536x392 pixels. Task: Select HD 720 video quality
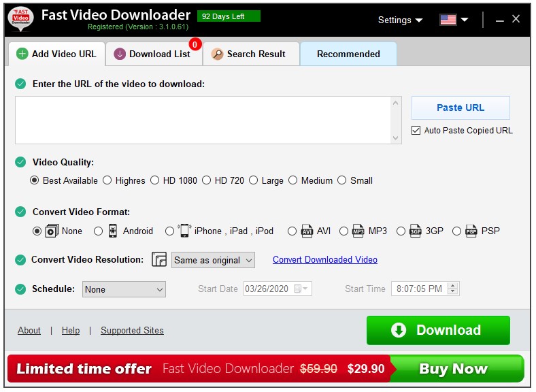[207, 180]
